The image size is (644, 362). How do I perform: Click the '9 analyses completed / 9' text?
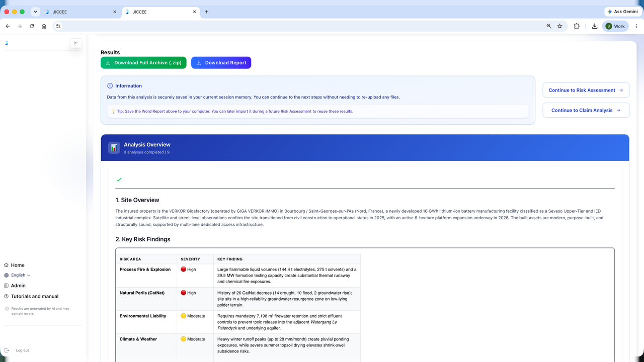pyautogui.click(x=146, y=152)
